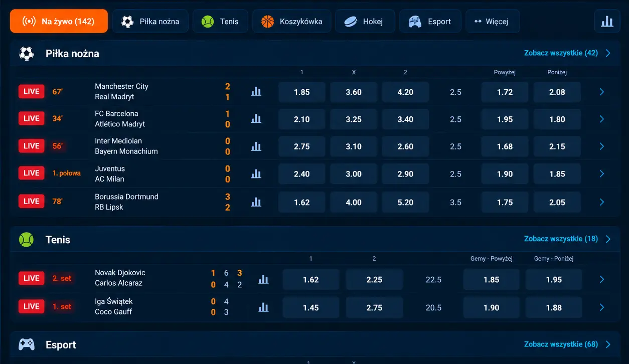
Task: Switch to Piłka nożna tab
Action: tap(150, 21)
